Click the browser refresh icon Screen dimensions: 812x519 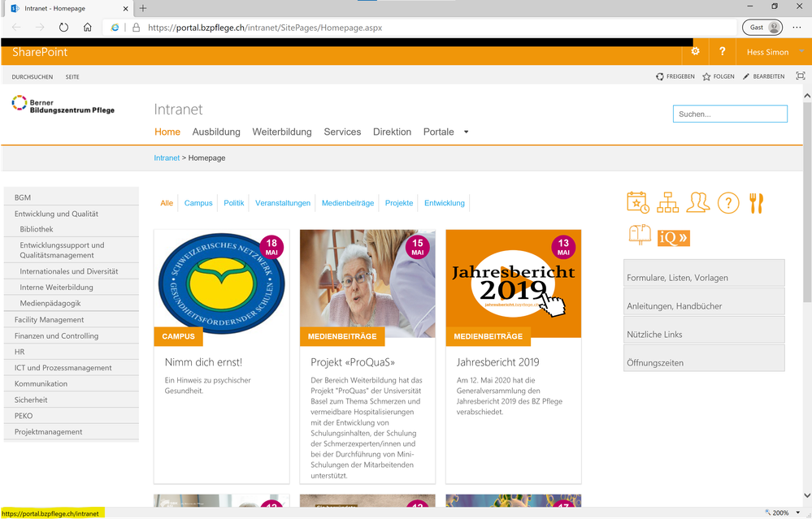63,28
